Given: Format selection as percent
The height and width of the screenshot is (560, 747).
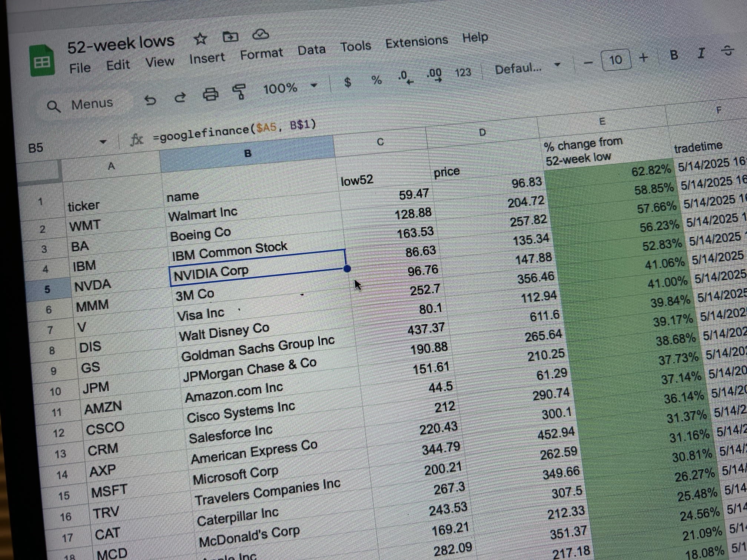Looking at the screenshot, I should coord(376,79).
